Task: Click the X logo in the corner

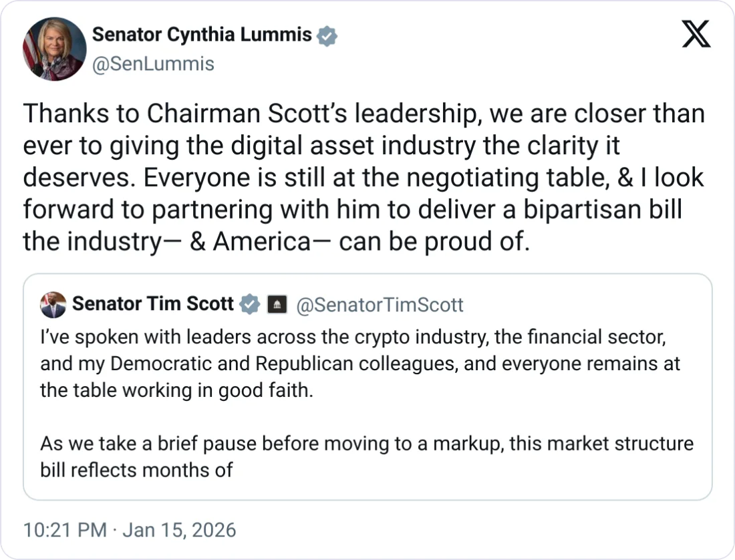Action: [696, 34]
